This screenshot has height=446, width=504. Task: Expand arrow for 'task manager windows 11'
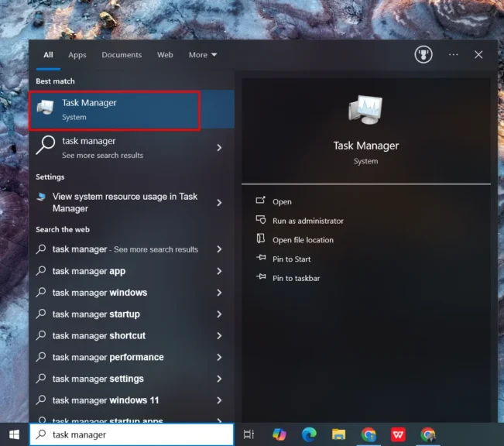pos(219,400)
